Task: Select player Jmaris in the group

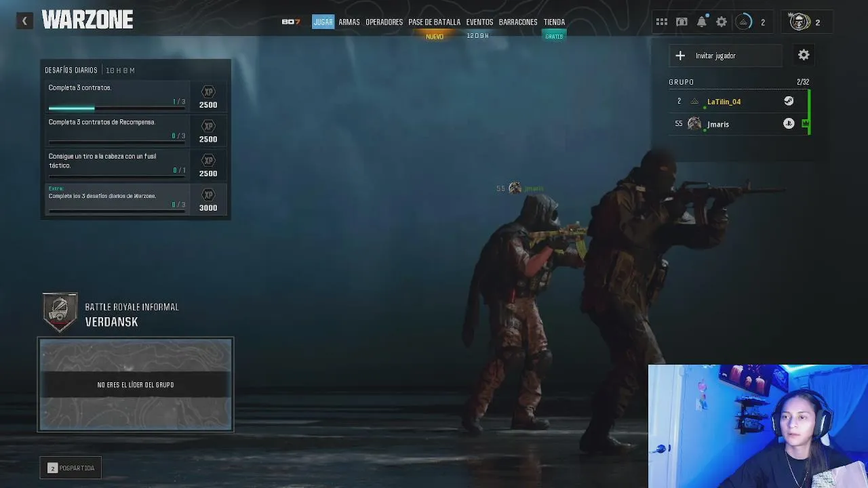Action: 739,124
